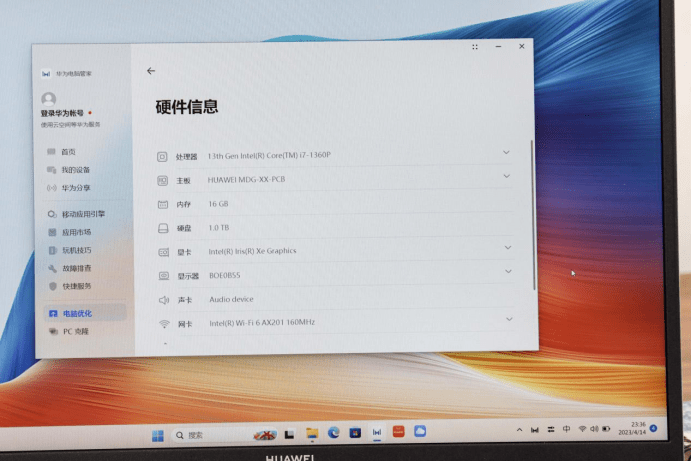Viewport: 692px width, 461px height.
Task: Click the 1.0 TB disk value
Action: [218, 228]
